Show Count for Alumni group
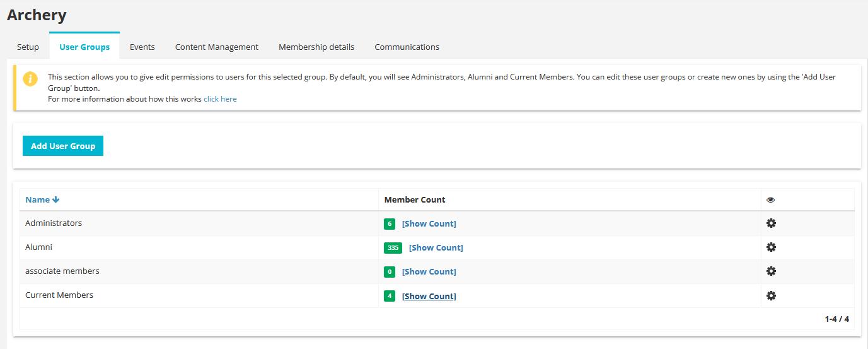Image resolution: width=868 pixels, height=349 pixels. [436, 248]
